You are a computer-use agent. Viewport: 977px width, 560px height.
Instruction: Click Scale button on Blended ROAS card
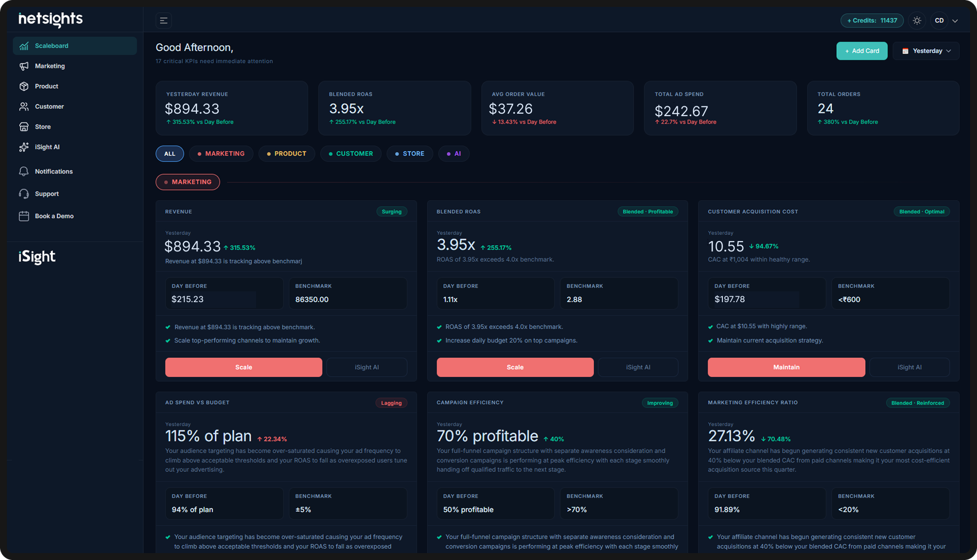[x=515, y=367]
